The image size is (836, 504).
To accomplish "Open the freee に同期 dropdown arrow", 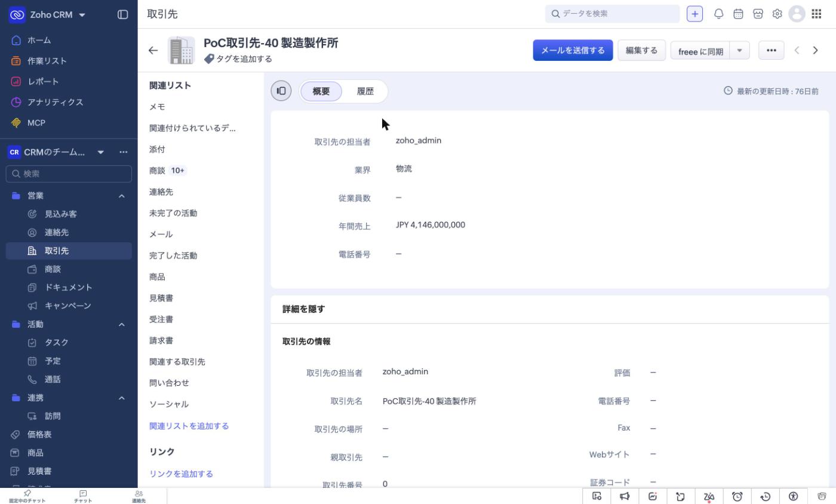I will [x=739, y=51].
